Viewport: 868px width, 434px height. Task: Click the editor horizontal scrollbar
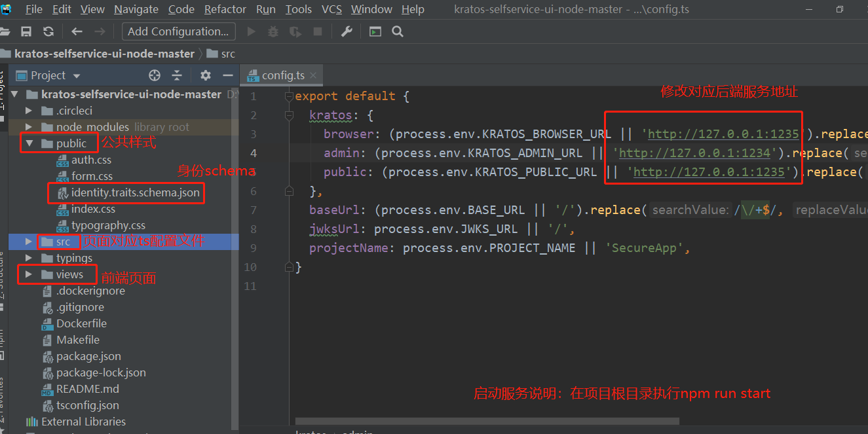click(487, 421)
